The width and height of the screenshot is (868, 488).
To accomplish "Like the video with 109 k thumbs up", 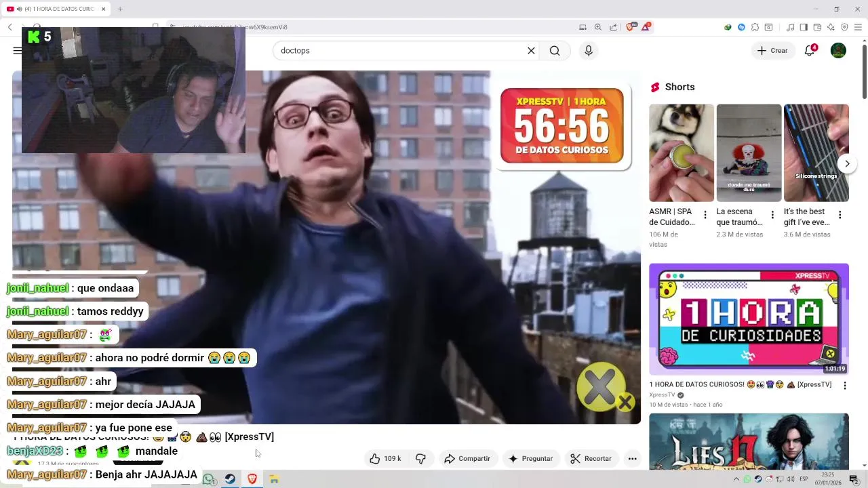I will coord(384,459).
